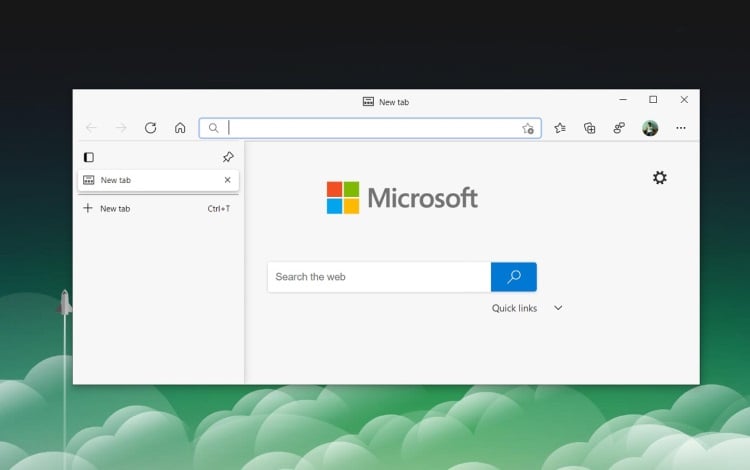Click the blue search button
The height and width of the screenshot is (470, 750).
point(514,277)
